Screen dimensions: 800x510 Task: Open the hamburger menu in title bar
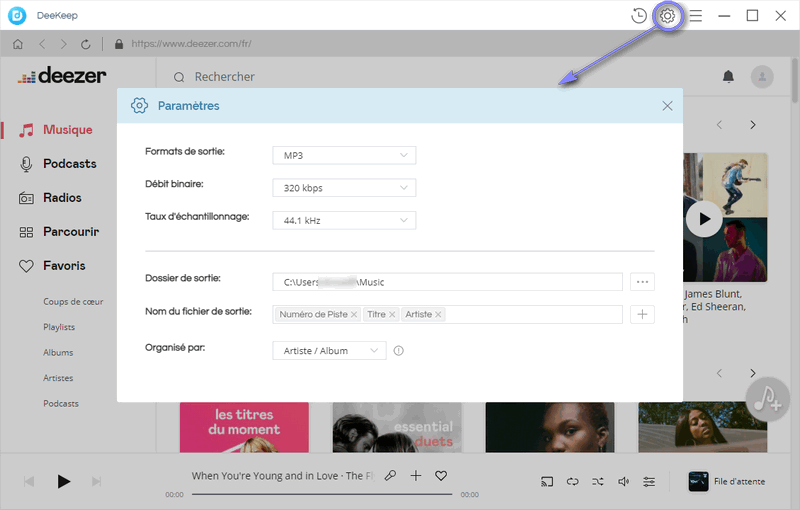coord(696,16)
